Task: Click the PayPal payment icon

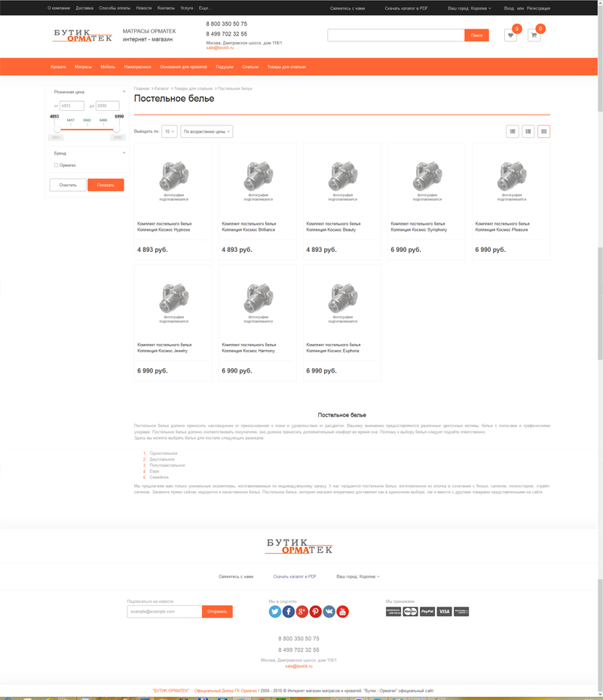Action: (x=427, y=612)
